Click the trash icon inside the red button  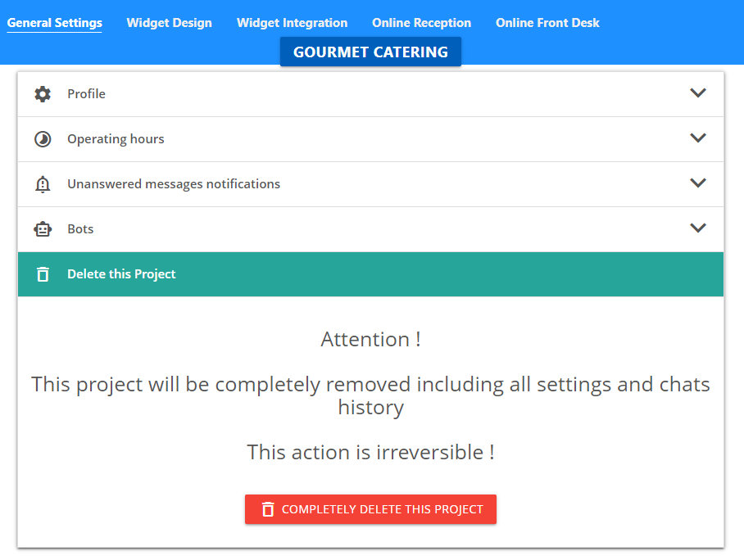click(x=267, y=509)
